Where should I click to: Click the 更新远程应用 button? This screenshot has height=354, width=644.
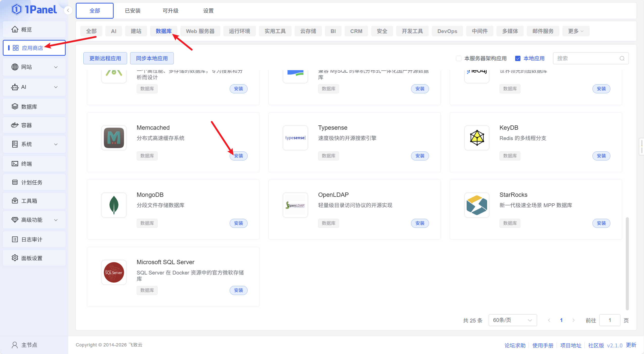coord(105,59)
